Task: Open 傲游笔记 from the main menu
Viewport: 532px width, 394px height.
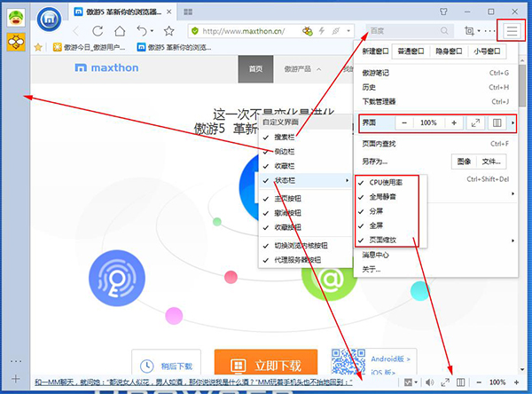Action: click(435, 73)
